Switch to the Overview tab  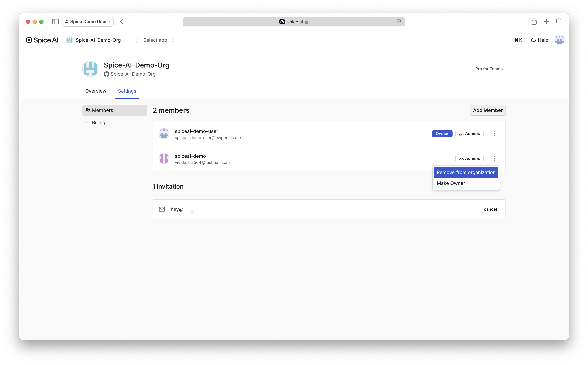[x=96, y=91]
